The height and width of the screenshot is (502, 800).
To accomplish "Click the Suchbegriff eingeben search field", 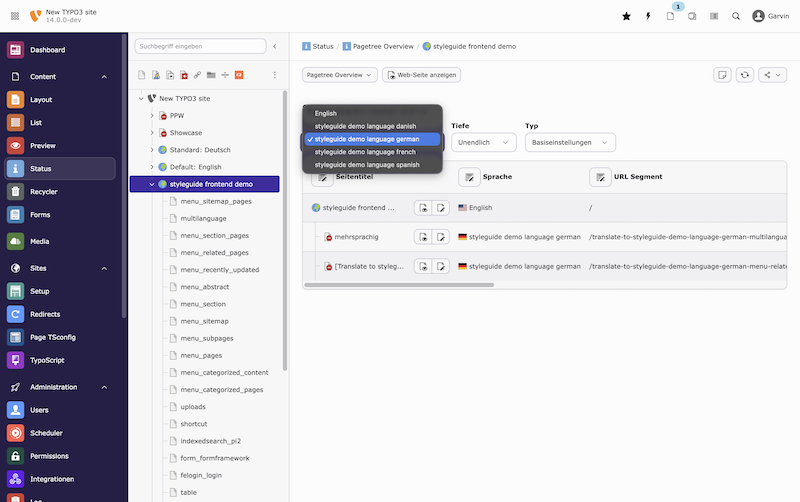I will pos(200,46).
